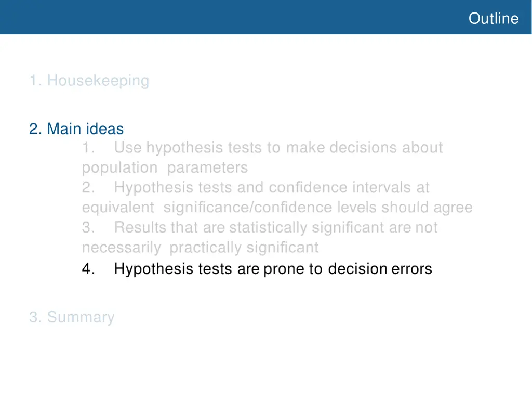The width and height of the screenshot is (532, 400).
Task: Click the text 'practically significant'
Action: (244, 248)
